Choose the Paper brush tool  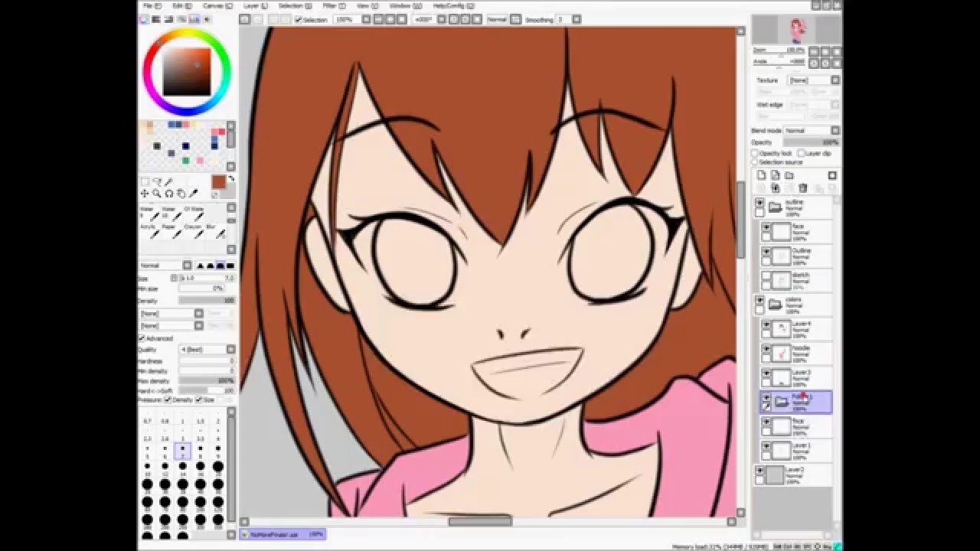(x=173, y=232)
